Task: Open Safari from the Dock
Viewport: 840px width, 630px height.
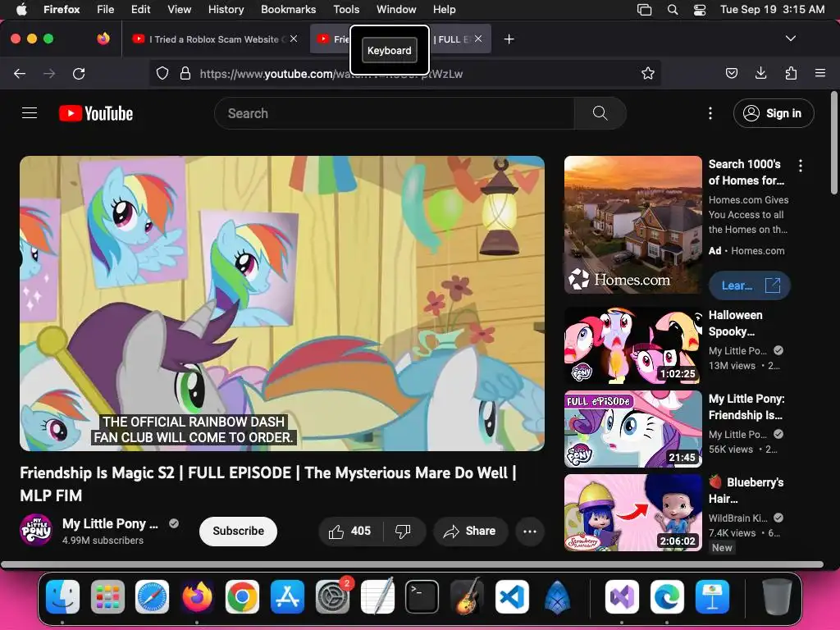Action: [152, 596]
